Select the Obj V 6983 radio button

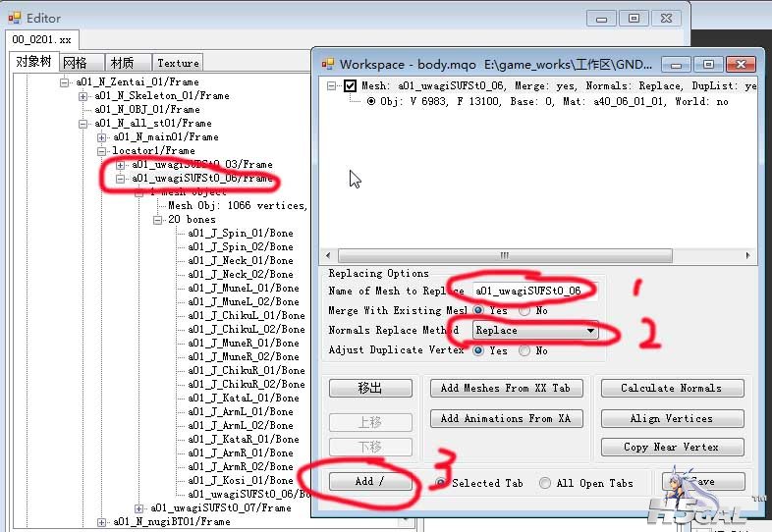point(371,101)
